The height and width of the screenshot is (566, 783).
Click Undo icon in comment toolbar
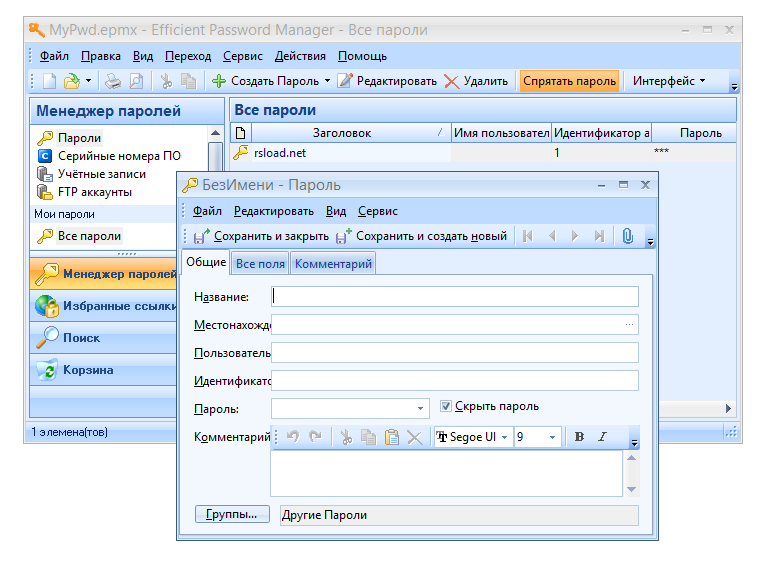coord(293,437)
